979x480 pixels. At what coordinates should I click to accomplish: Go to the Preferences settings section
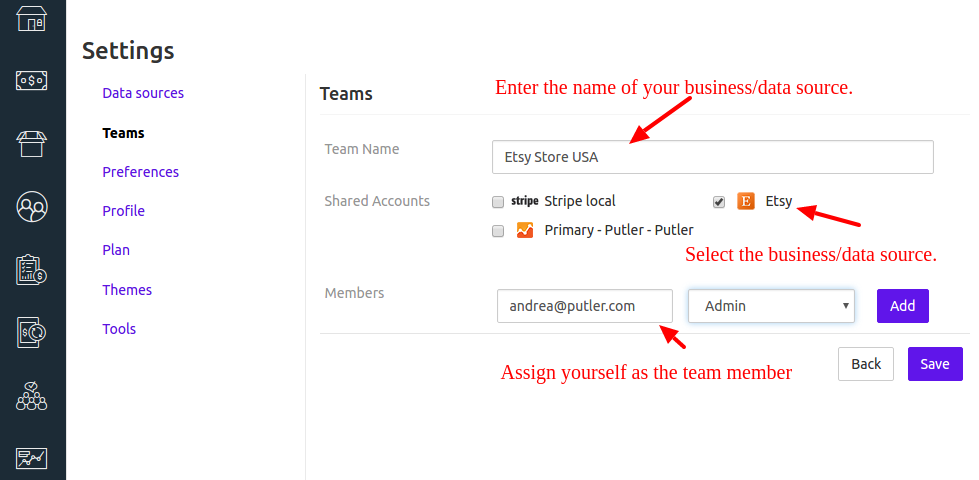[140, 172]
